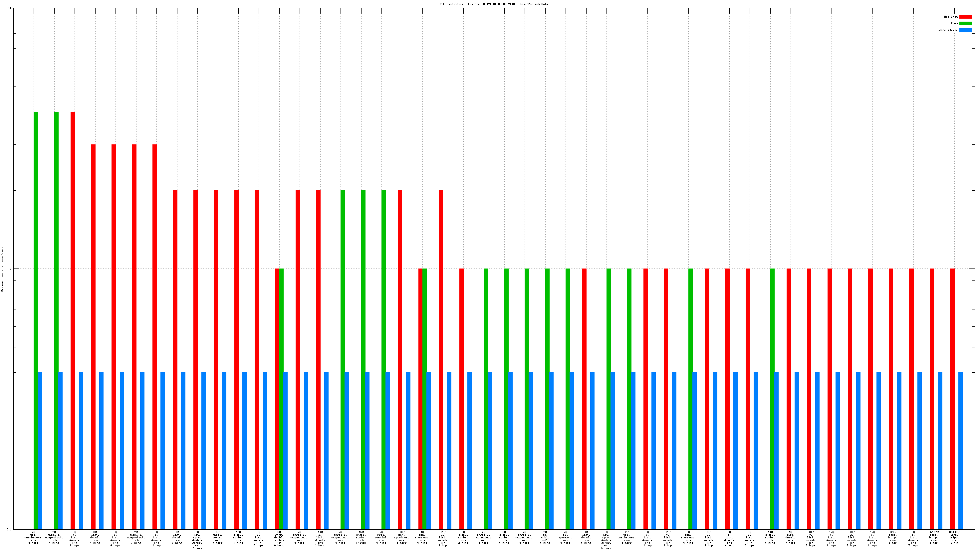The height and width of the screenshot is (551, 980).
Task: Click the blue score bar for ubl.unsubscore.com 4 hops
Action: [x=40, y=451]
